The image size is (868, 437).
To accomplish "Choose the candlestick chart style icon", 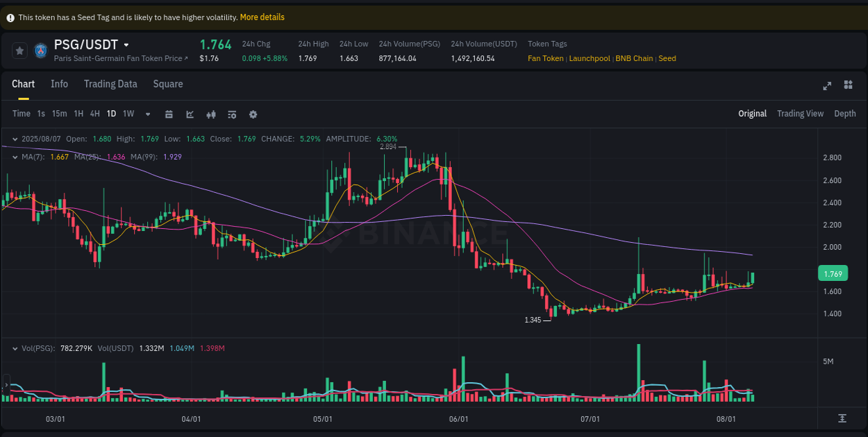I will [211, 114].
